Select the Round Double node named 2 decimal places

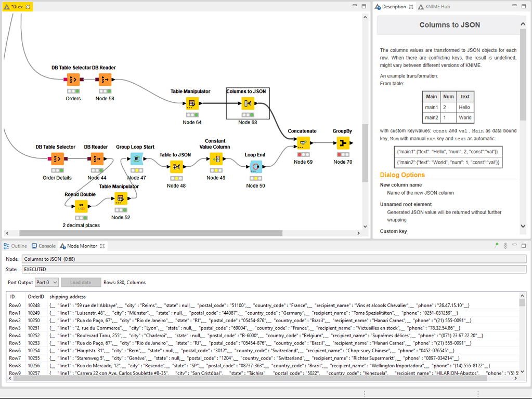click(x=81, y=206)
